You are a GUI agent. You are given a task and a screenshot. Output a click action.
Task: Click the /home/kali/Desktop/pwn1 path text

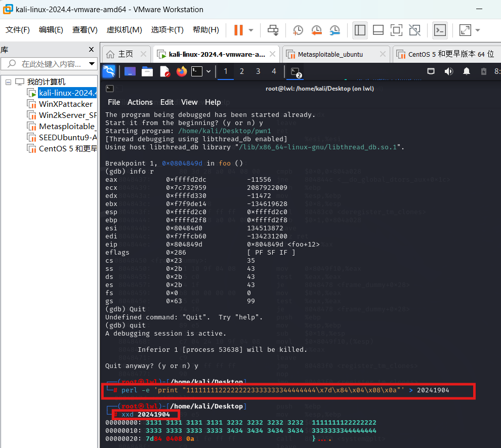pos(224,131)
